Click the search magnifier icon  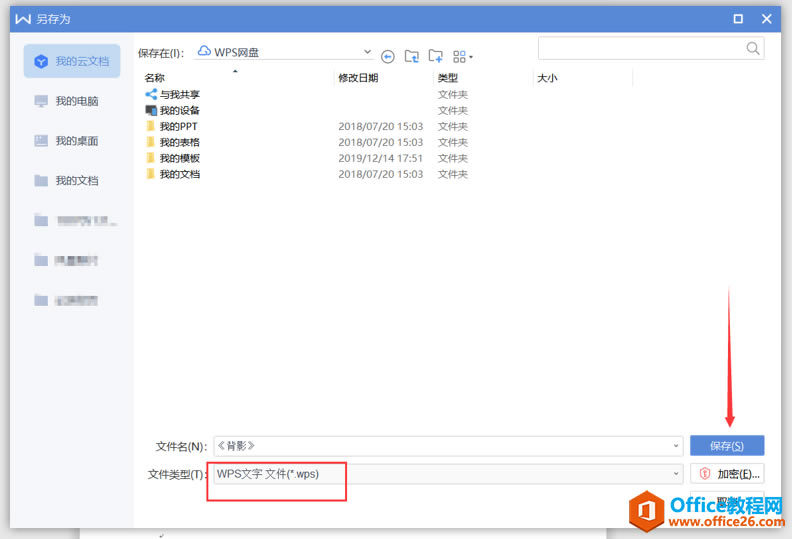click(x=753, y=48)
